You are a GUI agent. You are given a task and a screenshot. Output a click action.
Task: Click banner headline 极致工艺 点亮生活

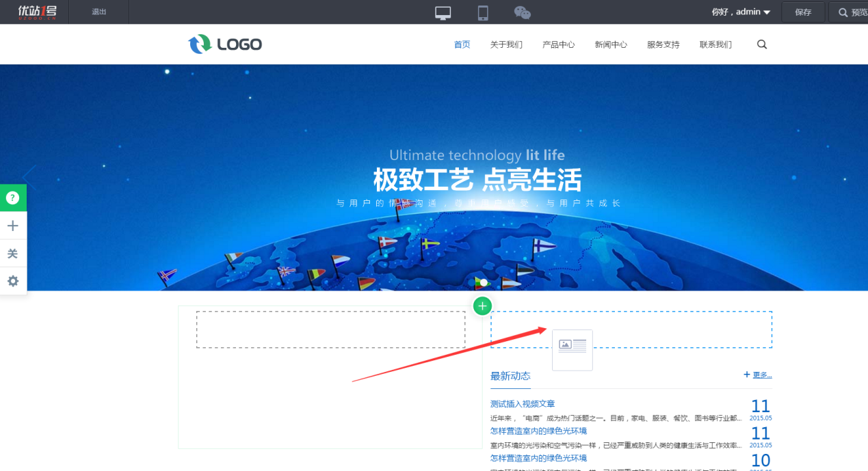(x=477, y=180)
